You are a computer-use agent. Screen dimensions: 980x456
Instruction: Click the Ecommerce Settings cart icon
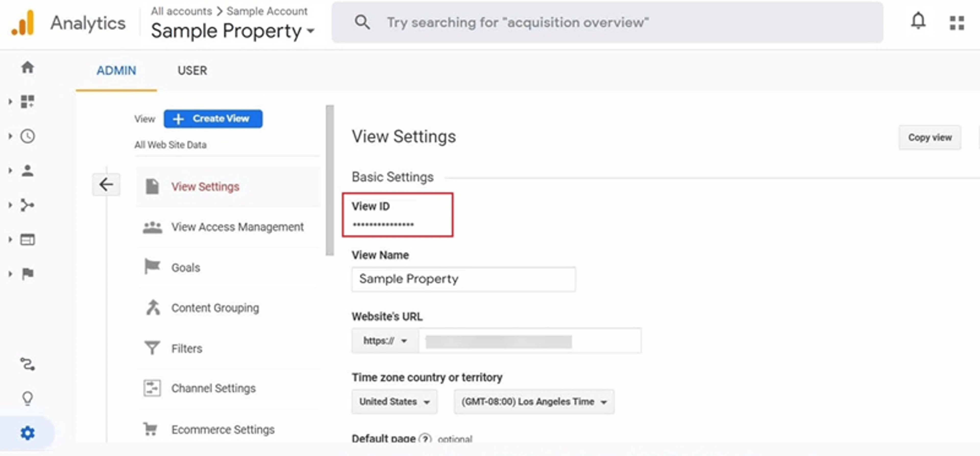click(x=151, y=429)
